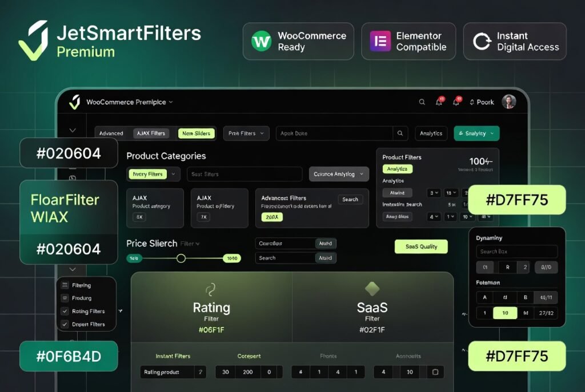Click the Rating Filter swirl icon
Image resolution: width=585 pixels, height=392 pixels.
coord(211,289)
